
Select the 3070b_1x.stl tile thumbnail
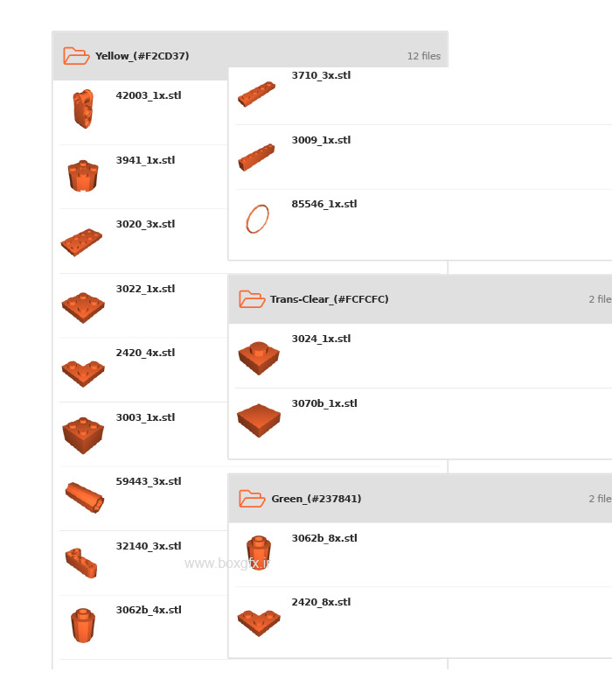click(x=259, y=420)
